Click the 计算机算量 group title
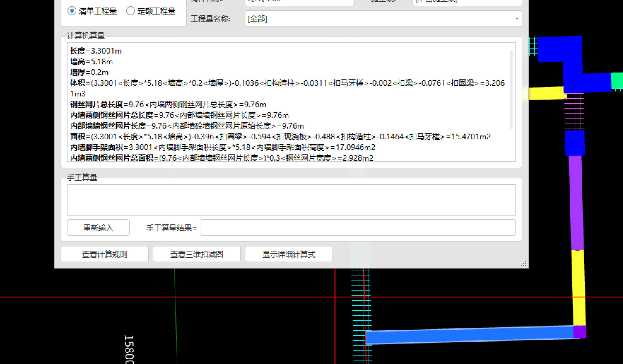This screenshot has width=623, height=364. point(86,36)
